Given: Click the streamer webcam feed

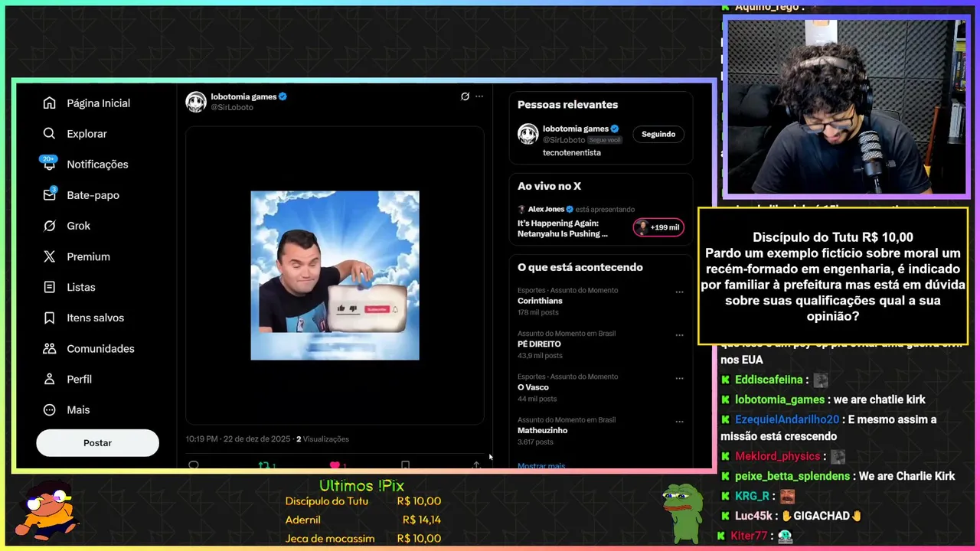Looking at the screenshot, I should tap(846, 107).
